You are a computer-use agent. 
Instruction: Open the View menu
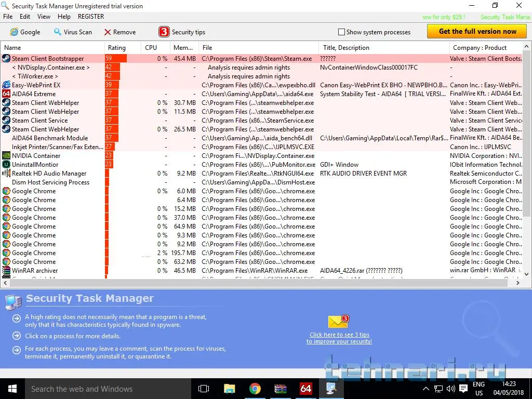pyautogui.click(x=44, y=17)
